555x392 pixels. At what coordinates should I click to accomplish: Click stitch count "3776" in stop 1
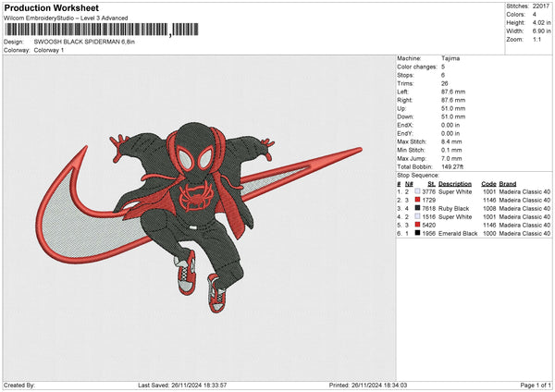[x=428, y=191]
